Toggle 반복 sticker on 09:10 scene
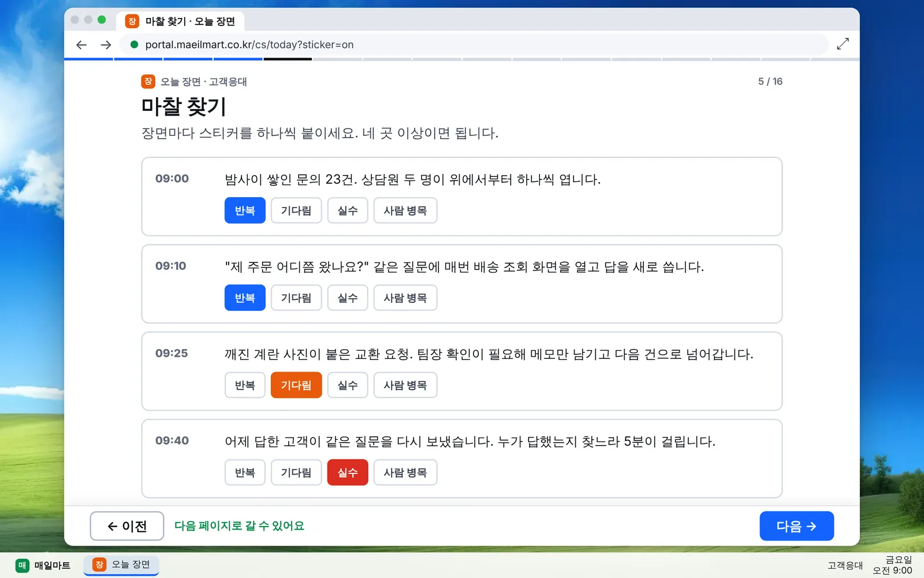 pyautogui.click(x=245, y=298)
